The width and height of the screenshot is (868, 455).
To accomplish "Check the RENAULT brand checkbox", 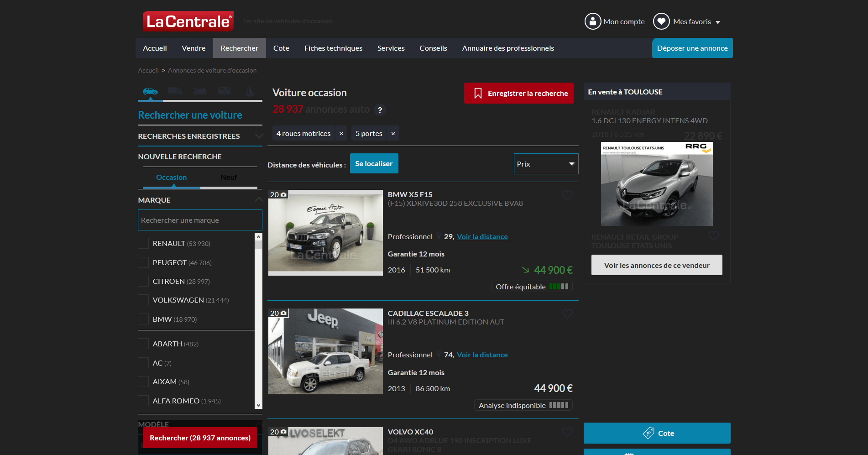I will [143, 243].
